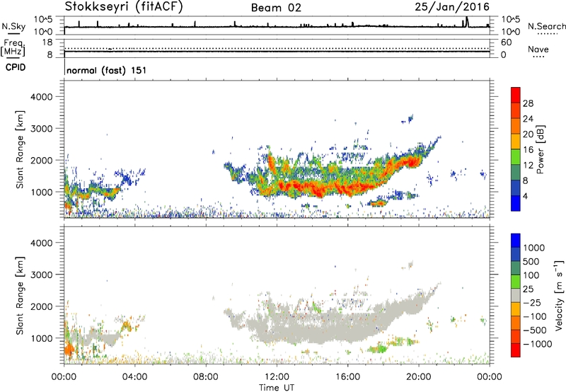Click the N.Search legend label
Image resolution: width=566 pixels, height=392 pixels.
(x=546, y=26)
